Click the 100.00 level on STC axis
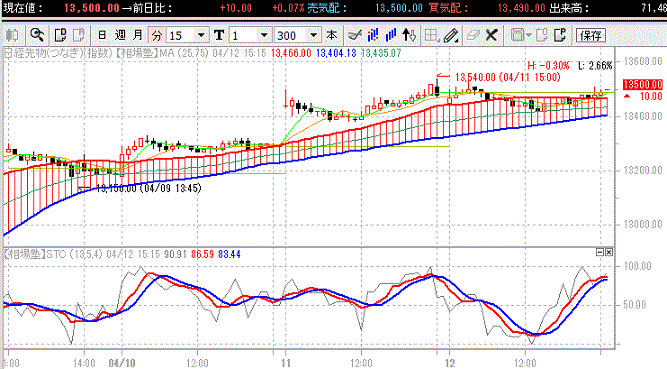The height and width of the screenshot is (369, 667). [638, 266]
